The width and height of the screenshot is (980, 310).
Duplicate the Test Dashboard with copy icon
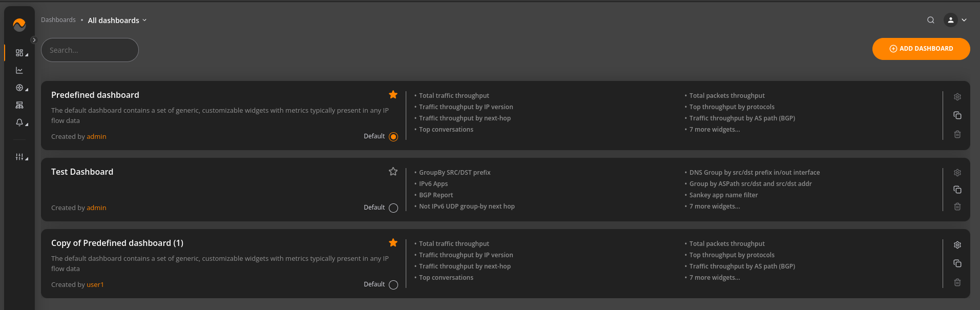click(957, 190)
